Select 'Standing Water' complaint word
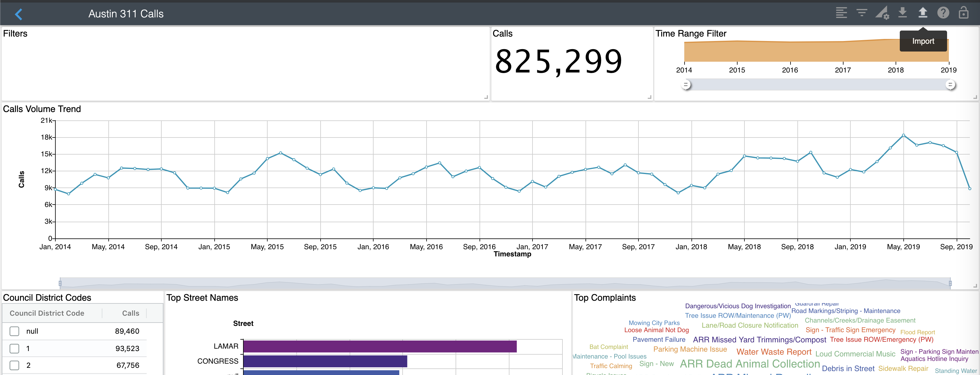 [x=956, y=371]
